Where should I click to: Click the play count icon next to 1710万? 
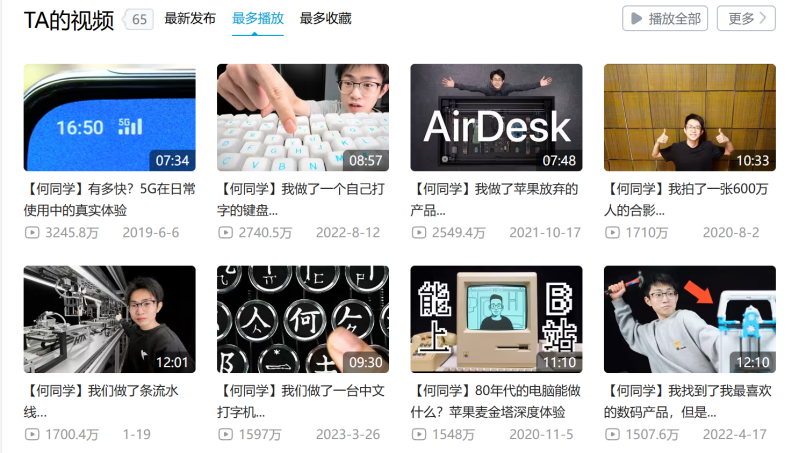click(612, 233)
